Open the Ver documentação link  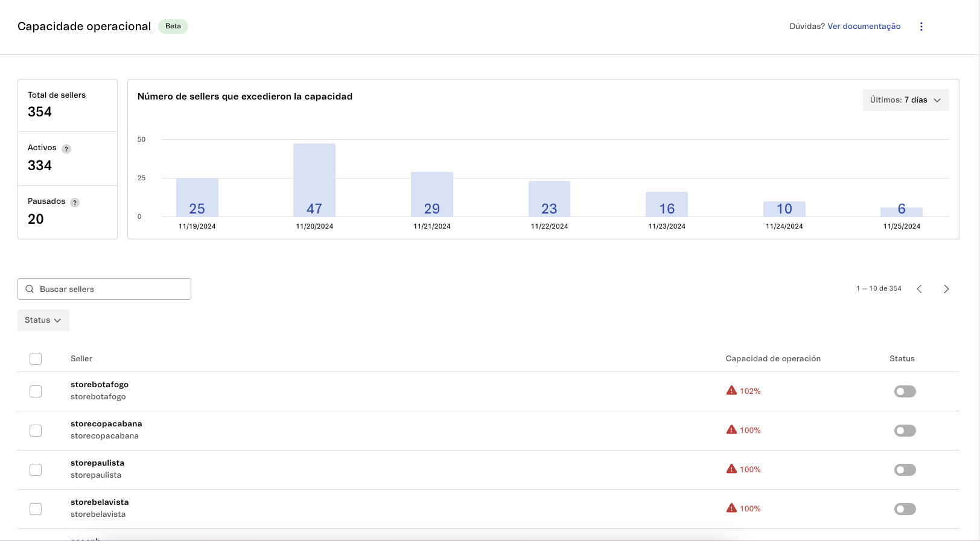coord(864,27)
